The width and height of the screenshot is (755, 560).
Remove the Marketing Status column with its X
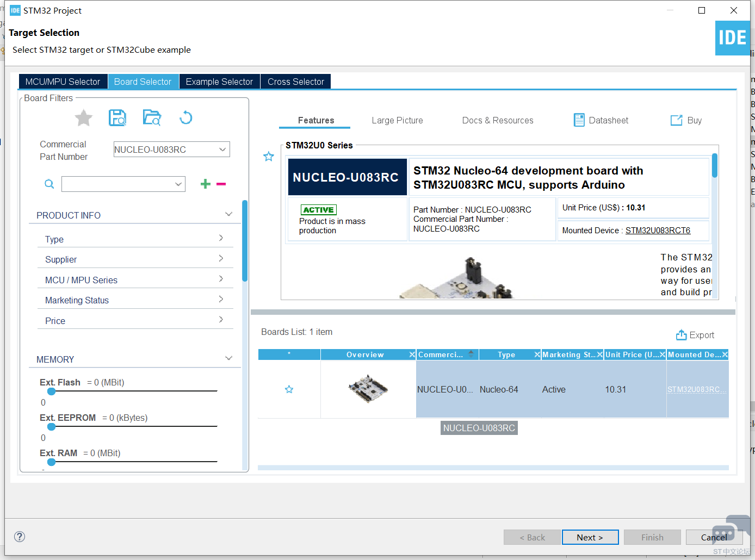point(600,354)
